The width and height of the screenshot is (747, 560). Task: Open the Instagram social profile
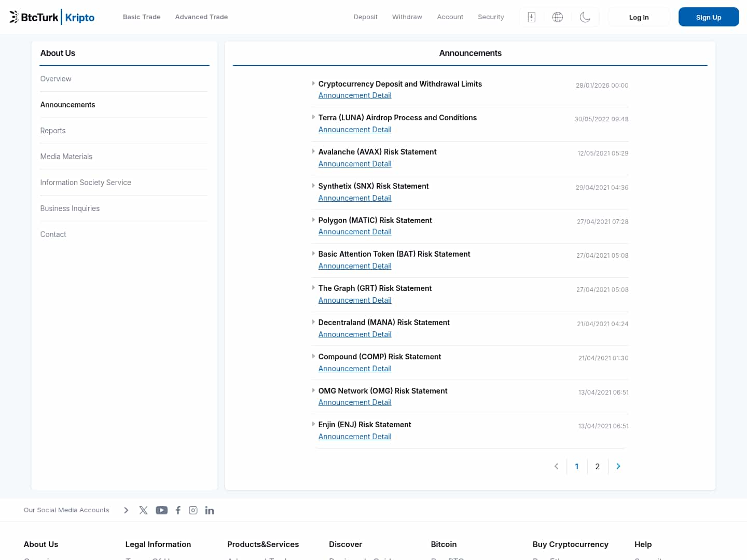[x=193, y=510]
